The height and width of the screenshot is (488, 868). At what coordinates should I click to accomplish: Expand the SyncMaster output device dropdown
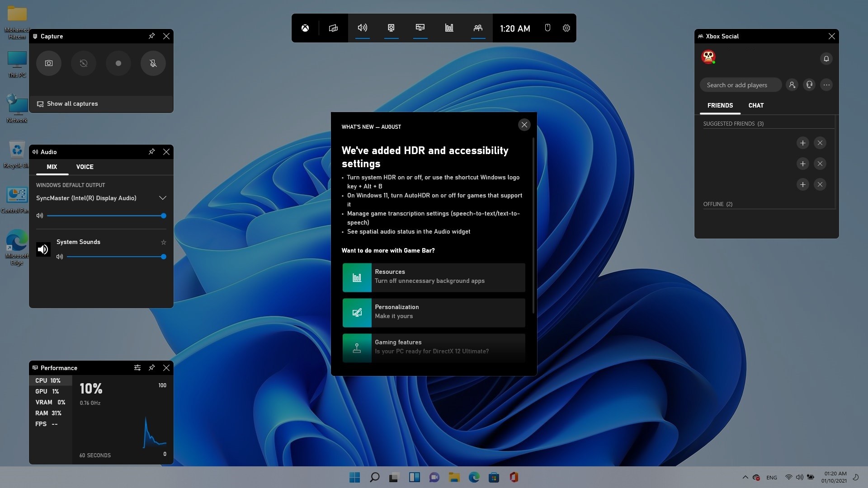(x=163, y=198)
